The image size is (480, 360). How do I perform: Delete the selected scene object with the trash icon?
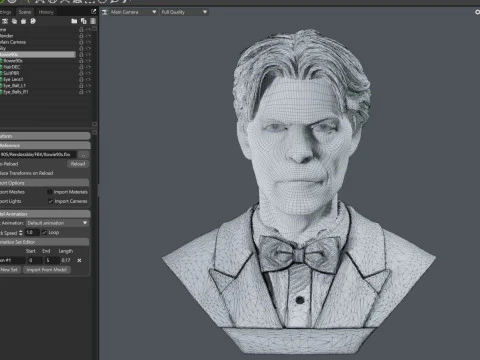click(x=93, y=21)
